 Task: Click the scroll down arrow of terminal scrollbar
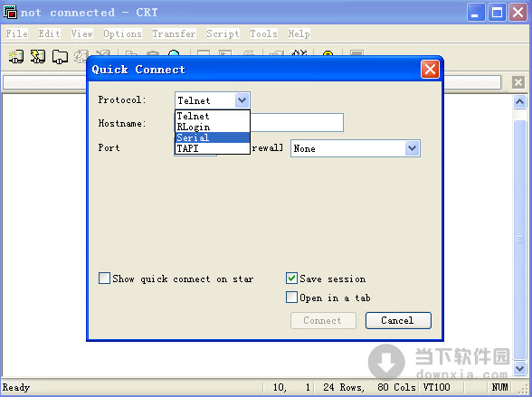(x=519, y=368)
